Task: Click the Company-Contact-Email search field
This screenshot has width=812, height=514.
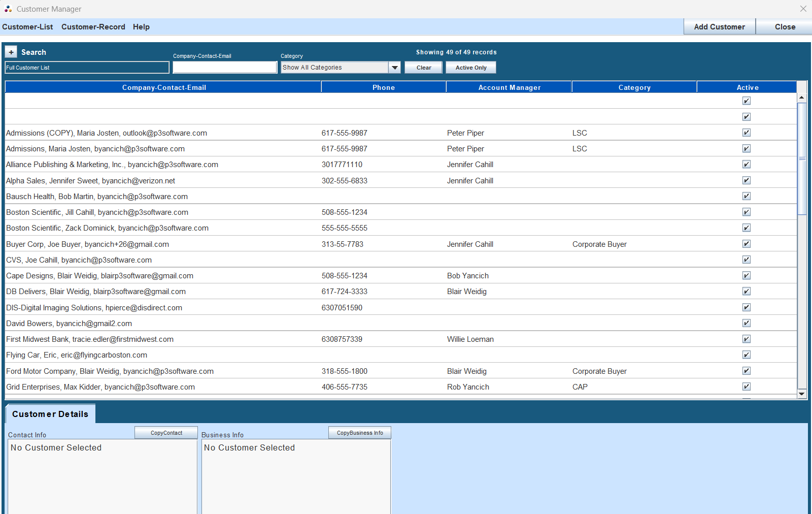Action: click(x=224, y=67)
